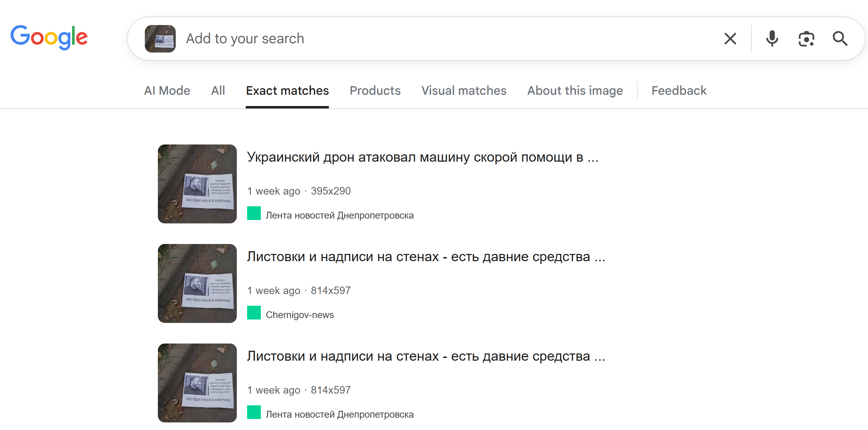
Task: Start voice search with microphone icon
Action: coord(772,39)
